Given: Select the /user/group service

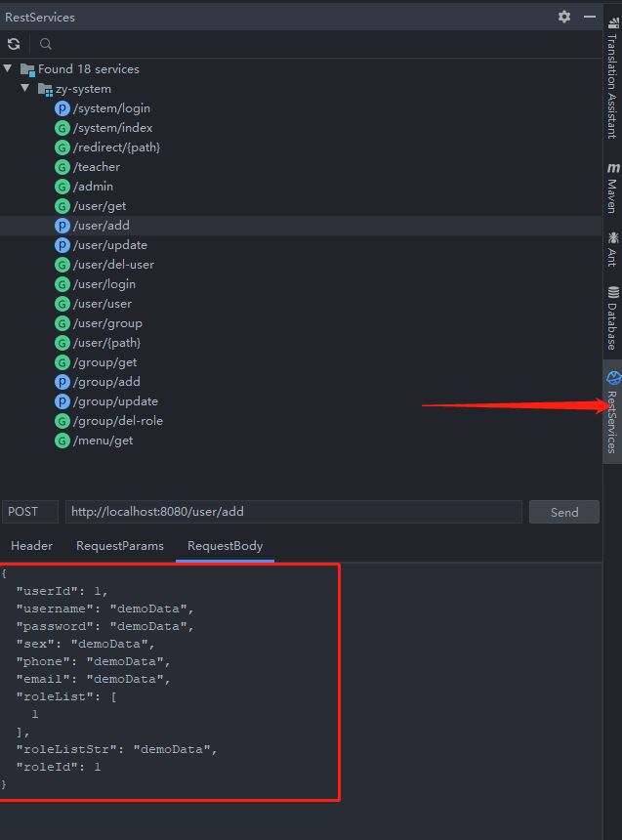Looking at the screenshot, I should (x=107, y=323).
